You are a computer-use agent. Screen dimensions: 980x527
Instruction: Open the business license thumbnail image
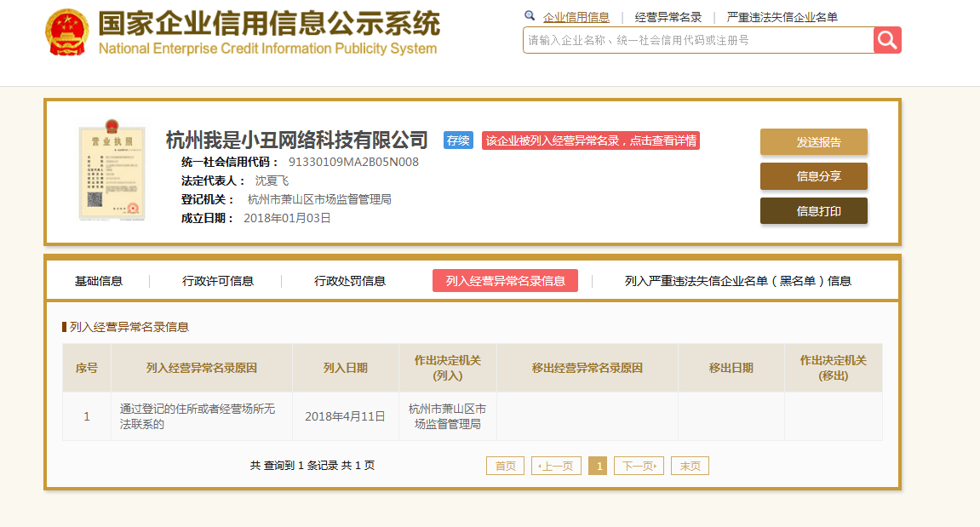point(112,170)
